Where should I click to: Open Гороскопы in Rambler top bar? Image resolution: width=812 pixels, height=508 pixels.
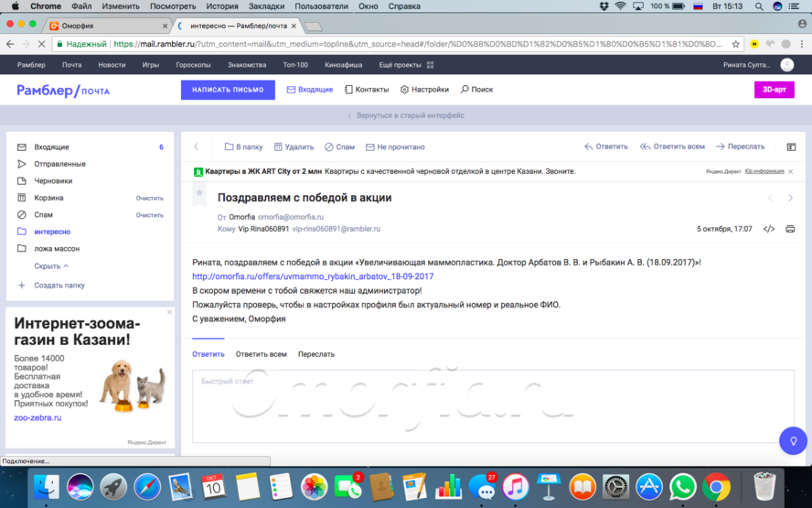pos(193,65)
